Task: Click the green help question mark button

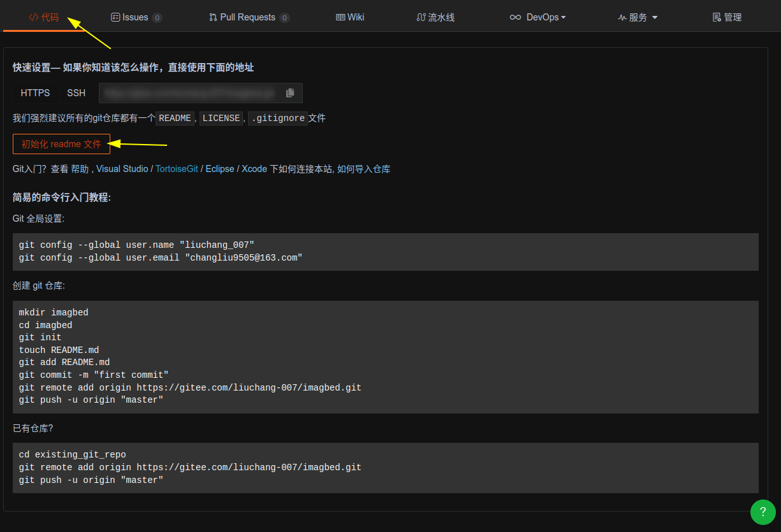Action: coord(763,512)
